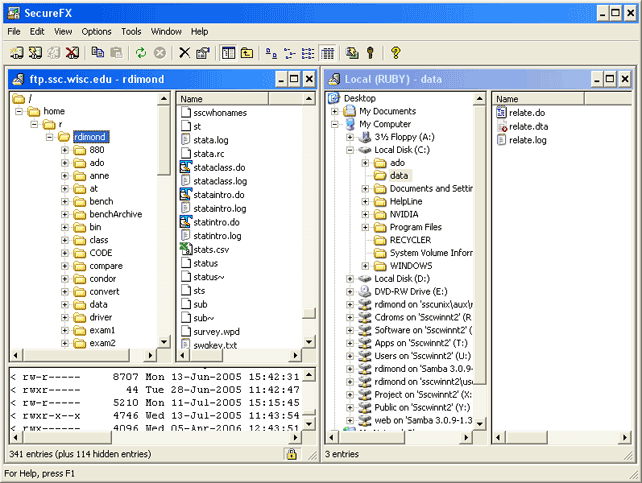Expand the condor folder
This screenshot has width=642, height=483.
point(65,279)
